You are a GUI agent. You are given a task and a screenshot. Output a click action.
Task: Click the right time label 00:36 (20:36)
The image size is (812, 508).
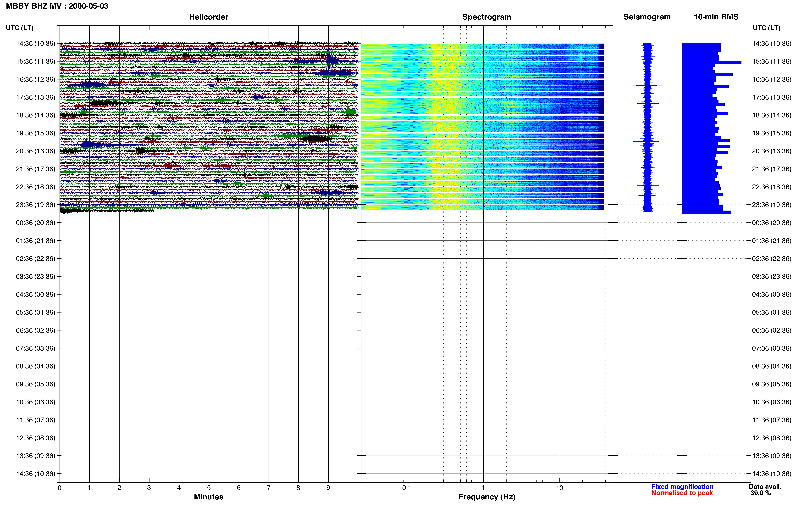coord(772,223)
